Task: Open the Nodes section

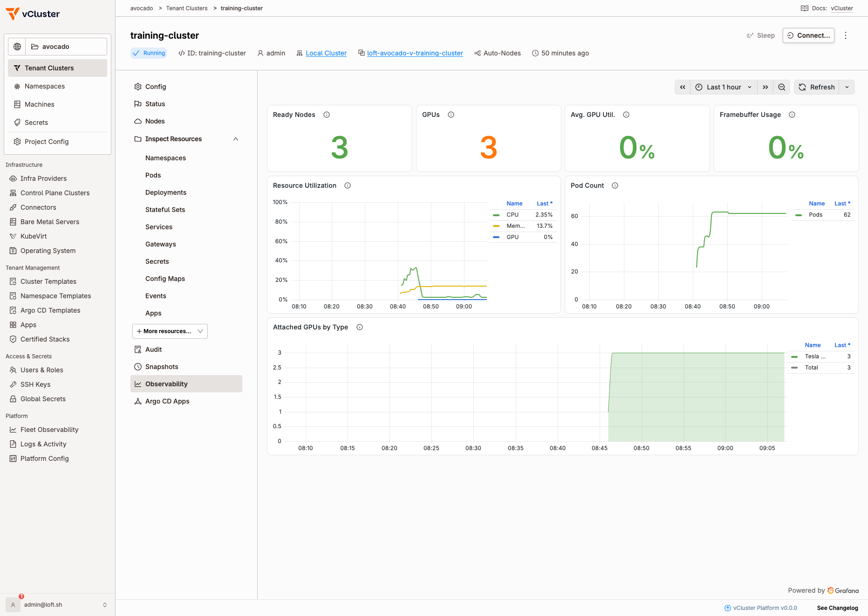Action: 186,121
